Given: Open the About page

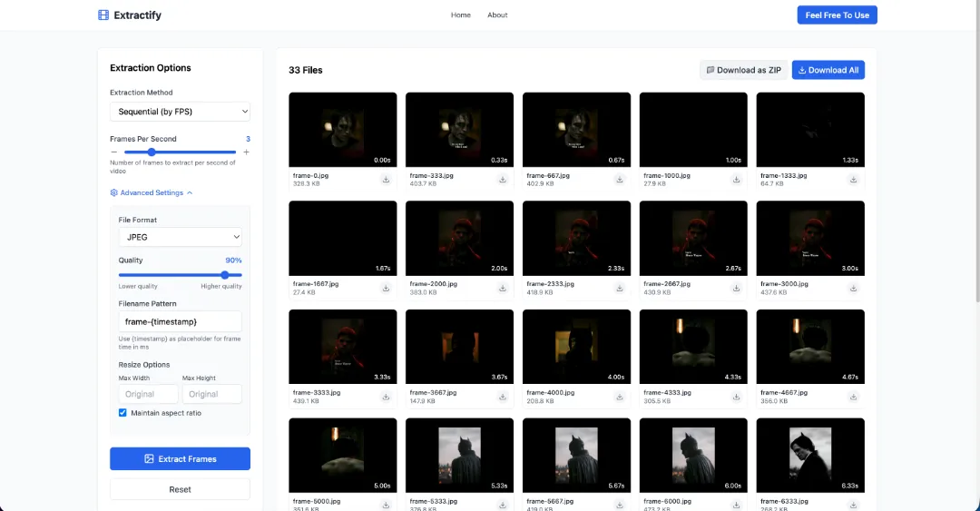Looking at the screenshot, I should (497, 15).
